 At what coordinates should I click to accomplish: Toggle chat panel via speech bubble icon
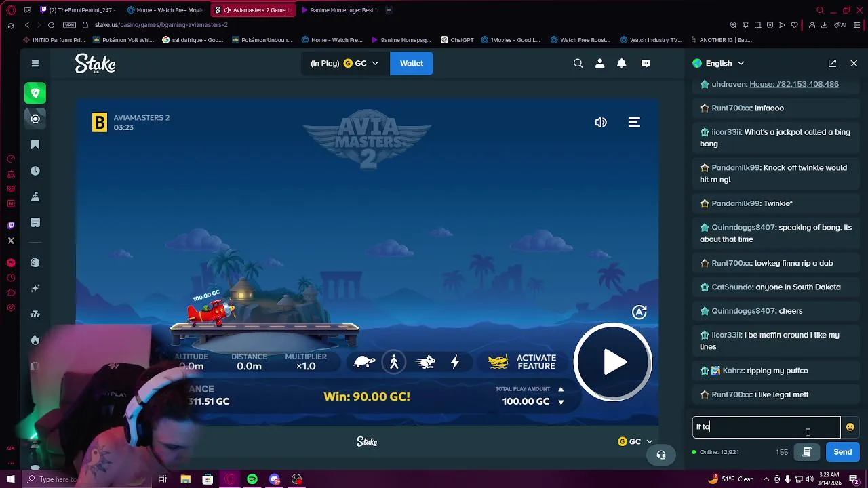646,63
